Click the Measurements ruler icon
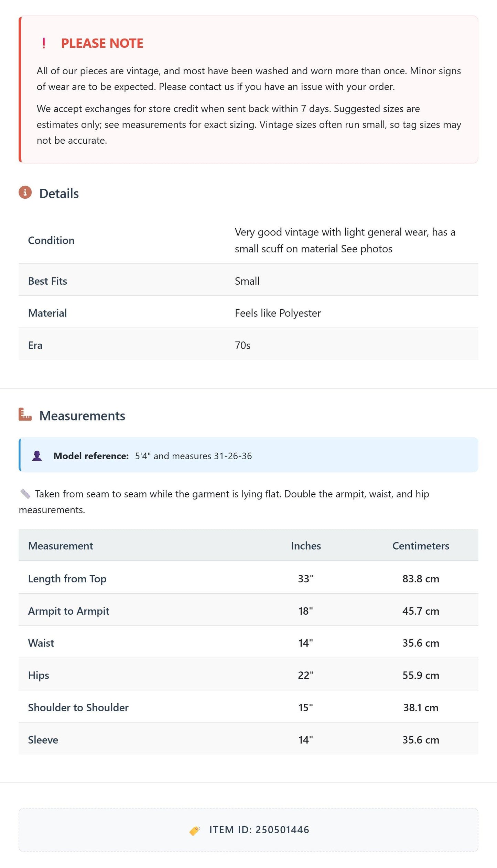The image size is (497, 868). [25, 415]
